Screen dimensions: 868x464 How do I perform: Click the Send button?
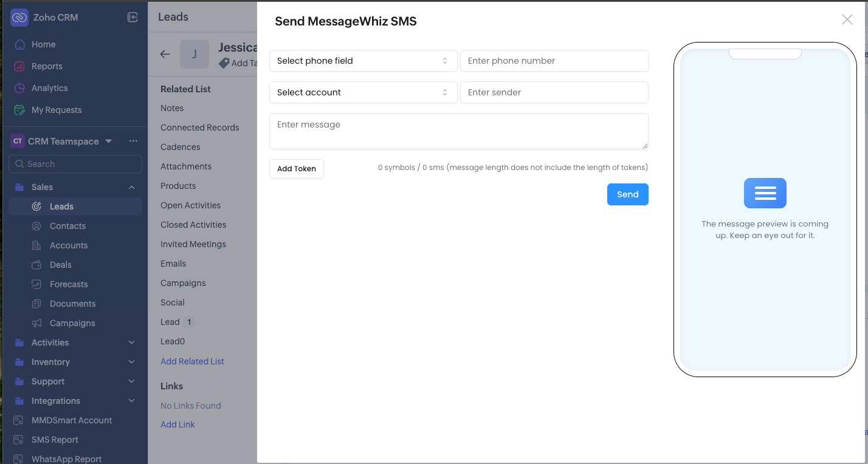tap(628, 194)
